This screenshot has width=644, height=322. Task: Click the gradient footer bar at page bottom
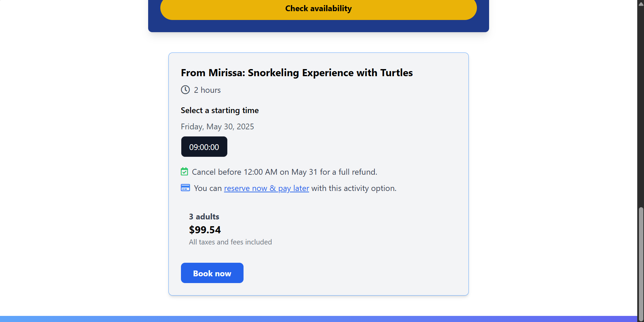319,319
